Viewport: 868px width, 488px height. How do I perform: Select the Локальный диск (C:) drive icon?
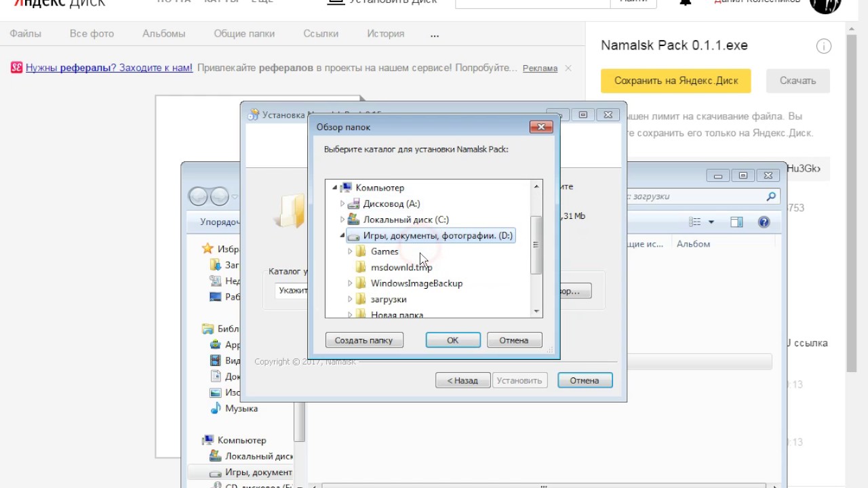pos(353,220)
